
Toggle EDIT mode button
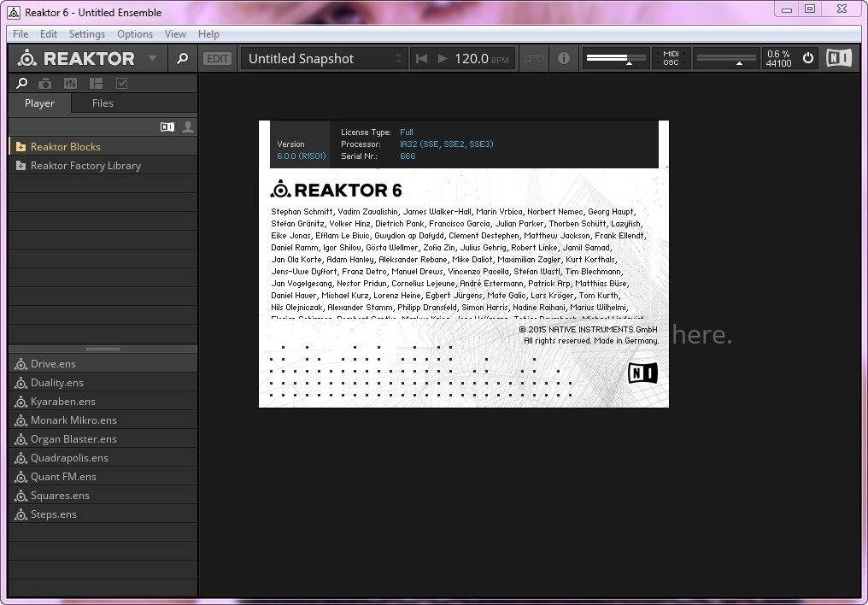click(x=217, y=59)
